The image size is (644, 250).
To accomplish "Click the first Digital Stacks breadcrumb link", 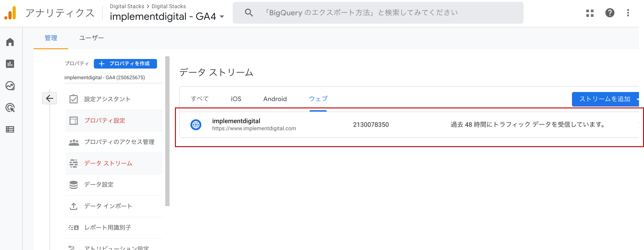I will coord(127,6).
